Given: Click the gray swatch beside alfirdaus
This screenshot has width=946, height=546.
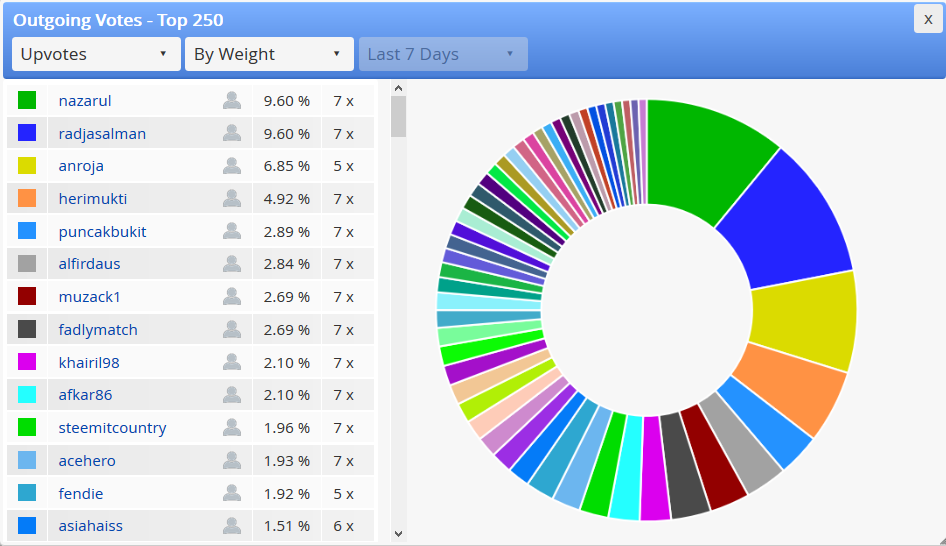Looking at the screenshot, I should point(27,264).
